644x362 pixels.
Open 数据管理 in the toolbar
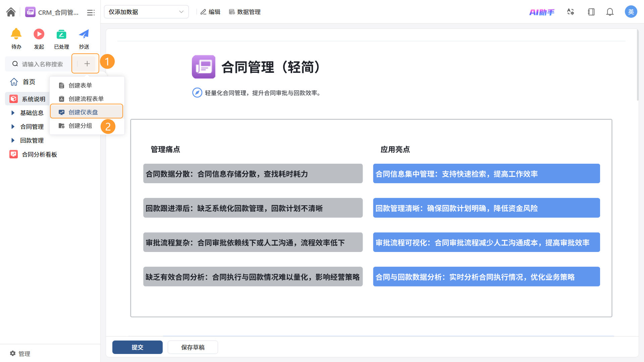[245, 12]
